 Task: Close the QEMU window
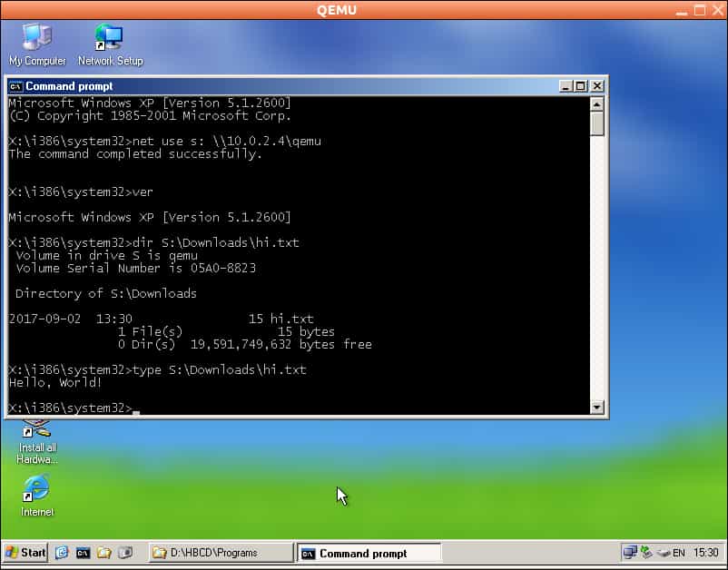click(x=718, y=10)
